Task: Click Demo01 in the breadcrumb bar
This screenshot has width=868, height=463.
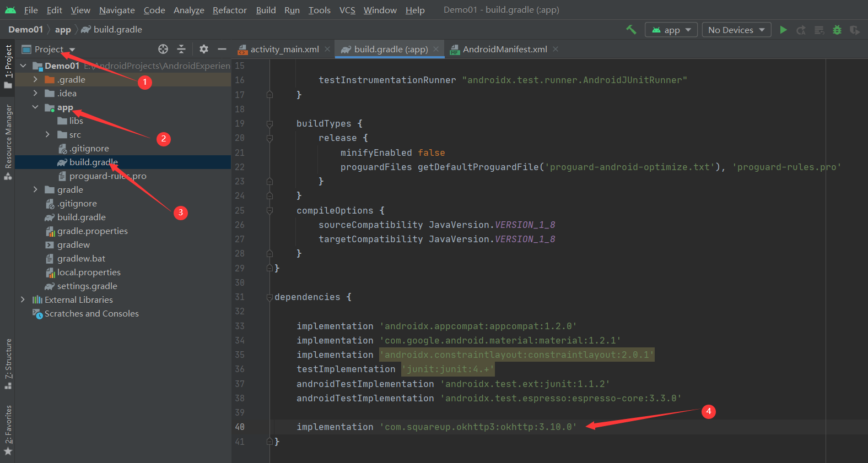Action: pyautogui.click(x=25, y=30)
